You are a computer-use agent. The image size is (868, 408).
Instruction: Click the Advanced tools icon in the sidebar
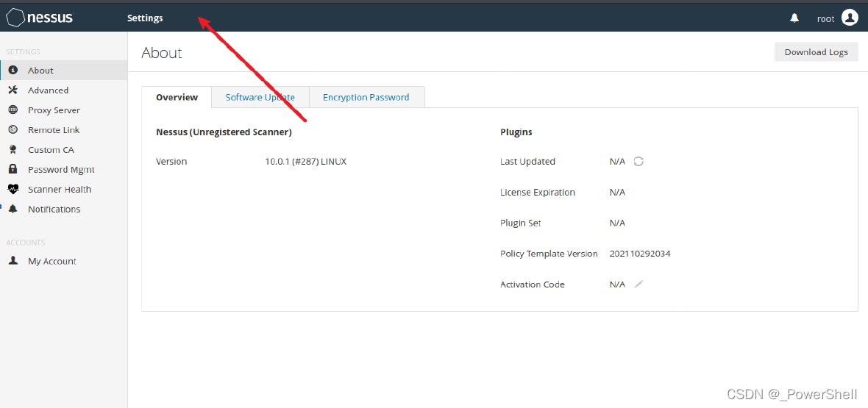tap(13, 90)
